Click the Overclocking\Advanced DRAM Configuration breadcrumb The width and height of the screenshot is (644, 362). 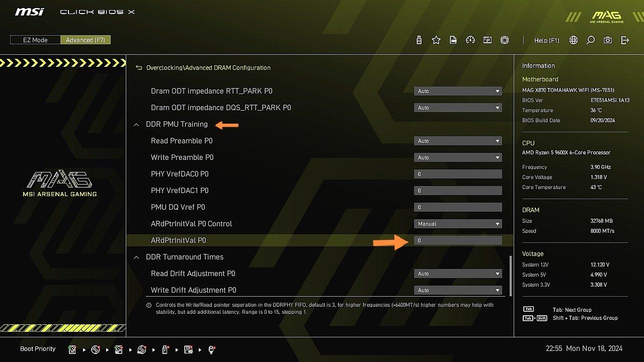tap(208, 67)
